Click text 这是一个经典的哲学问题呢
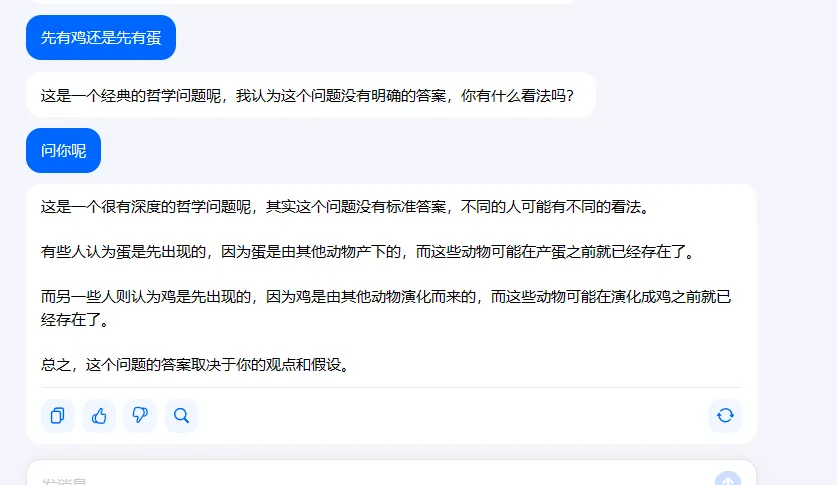837x485 pixels. click(131, 96)
